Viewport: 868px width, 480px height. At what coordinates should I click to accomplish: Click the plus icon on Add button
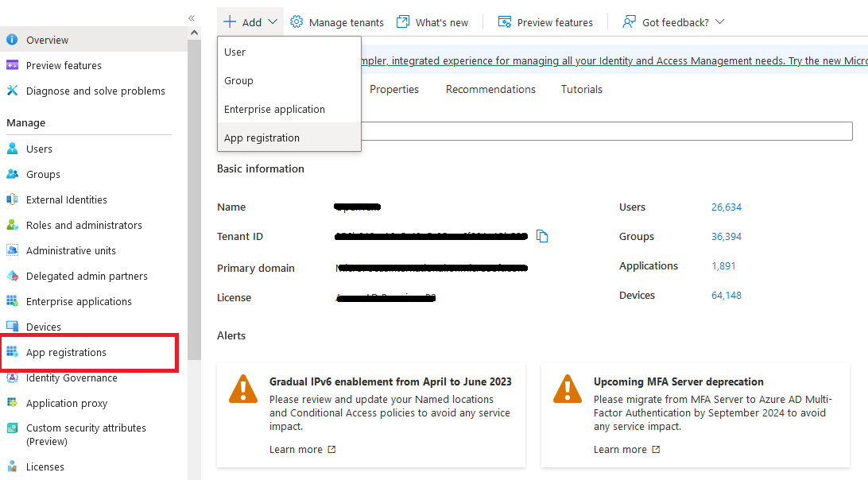tap(229, 21)
